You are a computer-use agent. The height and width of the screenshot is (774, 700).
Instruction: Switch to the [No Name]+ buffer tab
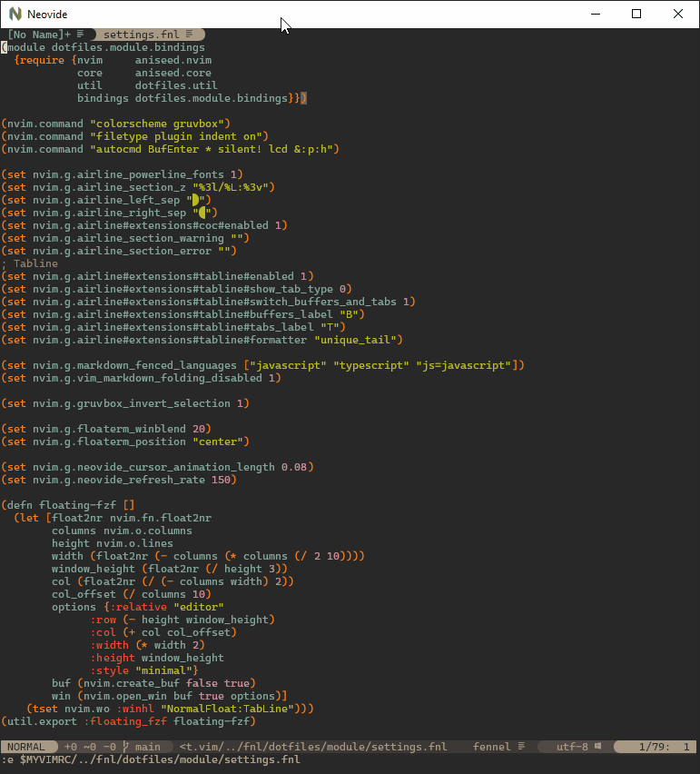[45, 35]
